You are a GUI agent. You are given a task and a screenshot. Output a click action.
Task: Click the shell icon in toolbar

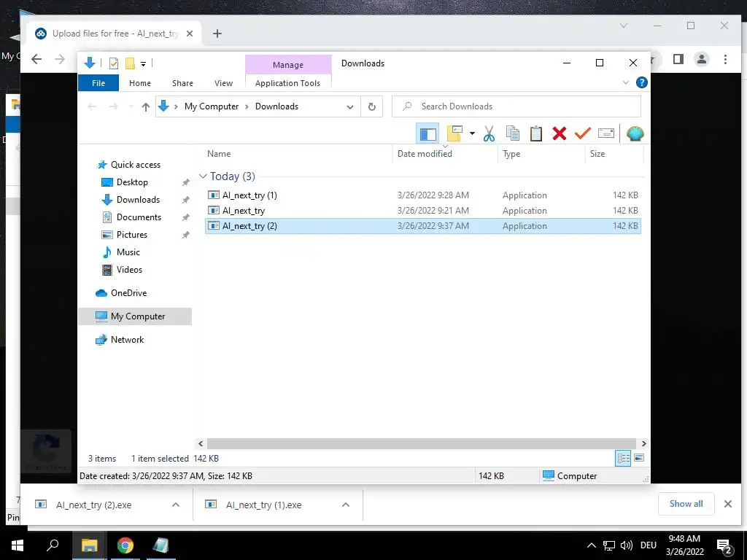pyautogui.click(x=635, y=134)
